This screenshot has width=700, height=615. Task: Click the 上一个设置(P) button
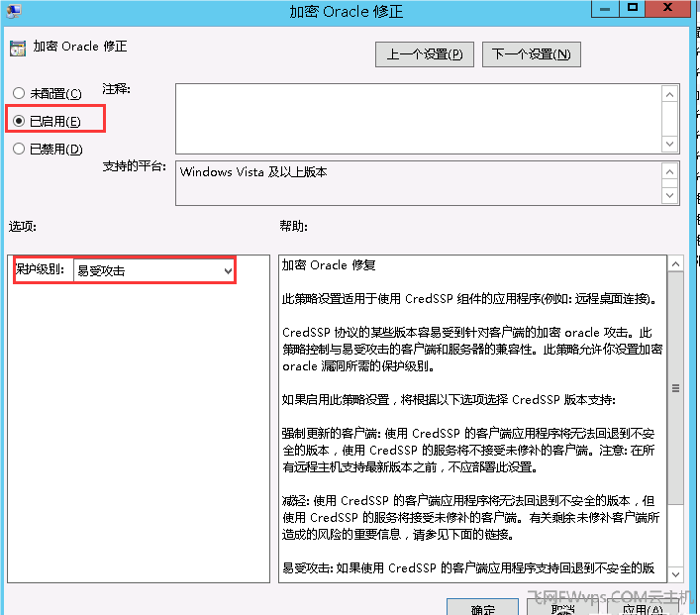[x=425, y=54]
